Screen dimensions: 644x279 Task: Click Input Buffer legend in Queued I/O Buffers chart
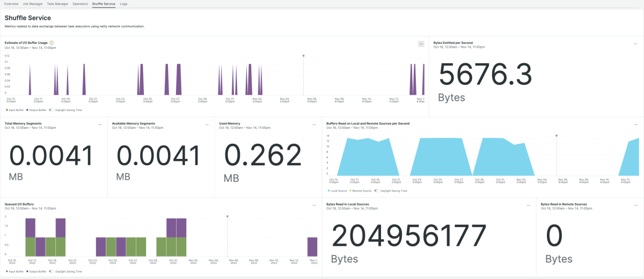click(x=14, y=271)
